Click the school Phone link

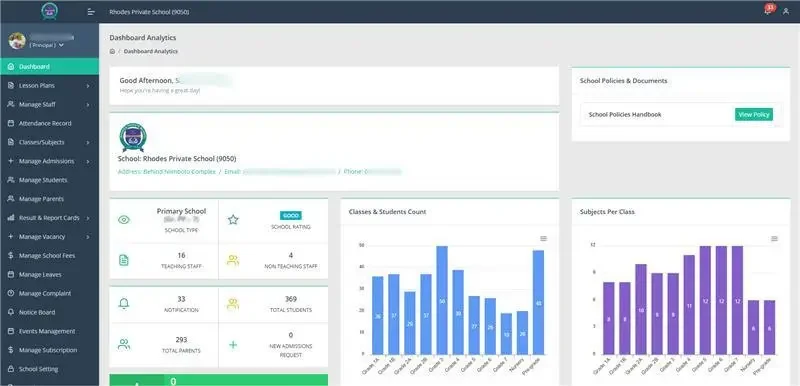click(372, 172)
